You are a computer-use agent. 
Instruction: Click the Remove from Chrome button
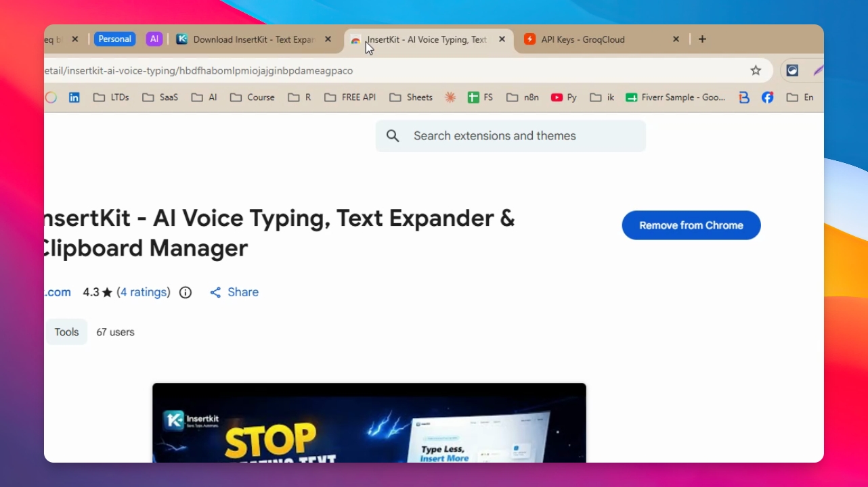[x=691, y=225]
